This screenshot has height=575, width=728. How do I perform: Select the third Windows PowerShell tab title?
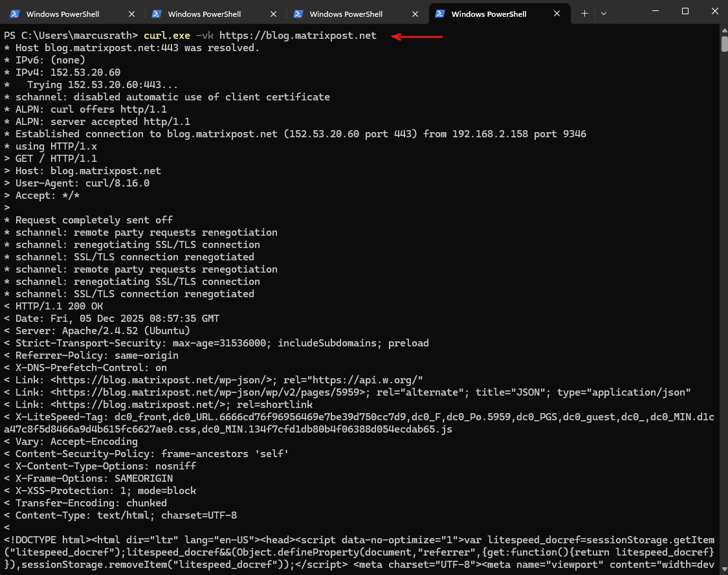pos(346,14)
